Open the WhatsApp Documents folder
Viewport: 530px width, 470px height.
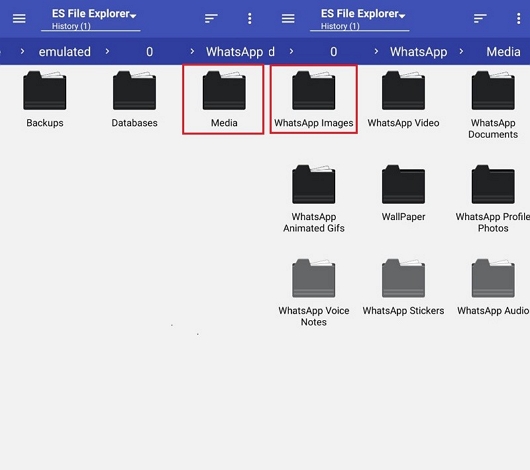tap(493, 105)
